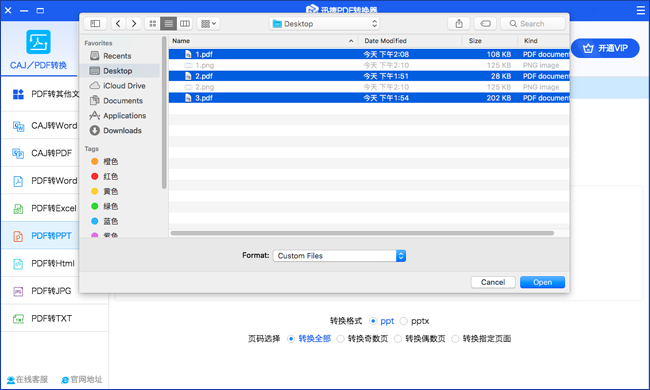The width and height of the screenshot is (650, 390).
Task: Sort by the Kind column header
Action: coord(543,41)
